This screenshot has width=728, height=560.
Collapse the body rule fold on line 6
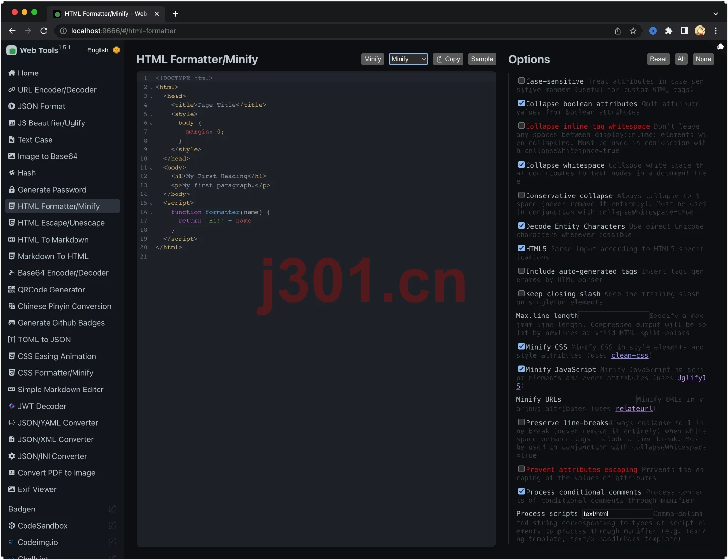[x=151, y=123]
